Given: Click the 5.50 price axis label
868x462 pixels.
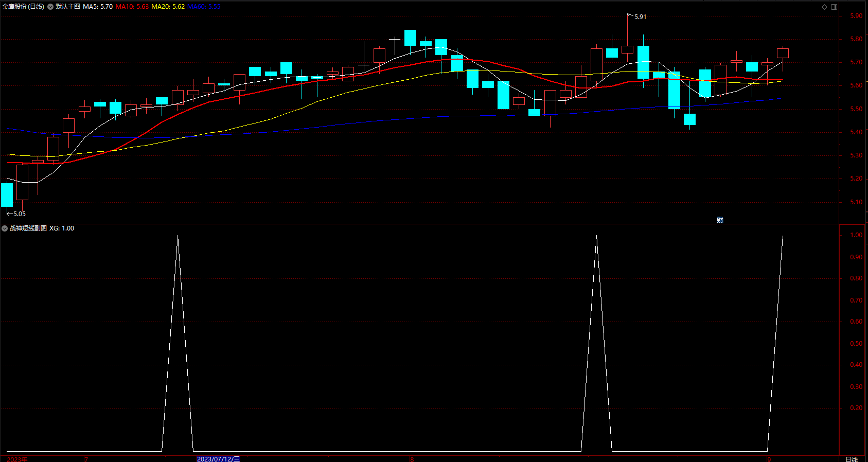Looking at the screenshot, I should point(856,109).
